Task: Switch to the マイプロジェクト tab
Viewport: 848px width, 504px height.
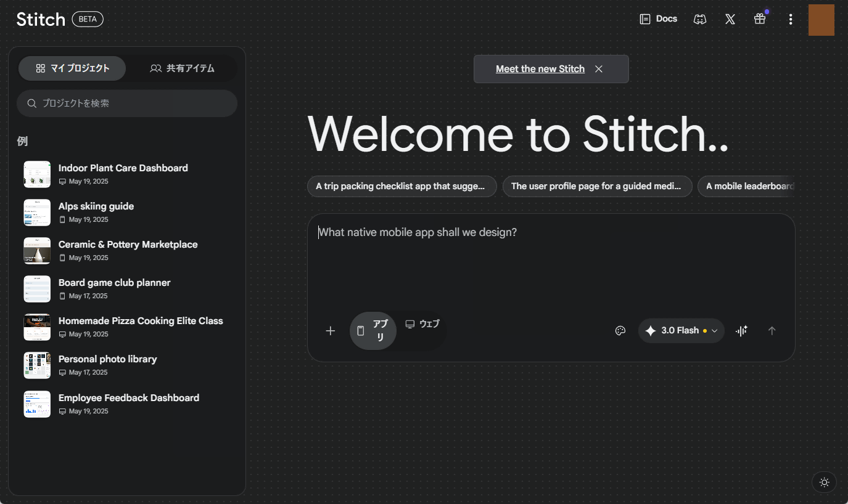Action: tap(72, 68)
